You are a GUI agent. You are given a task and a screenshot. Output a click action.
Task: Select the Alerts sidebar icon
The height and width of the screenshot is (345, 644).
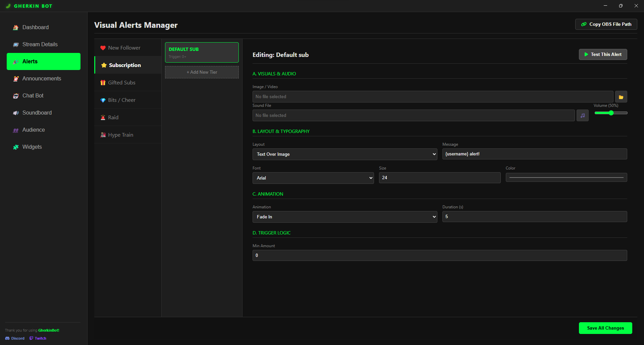(x=16, y=61)
